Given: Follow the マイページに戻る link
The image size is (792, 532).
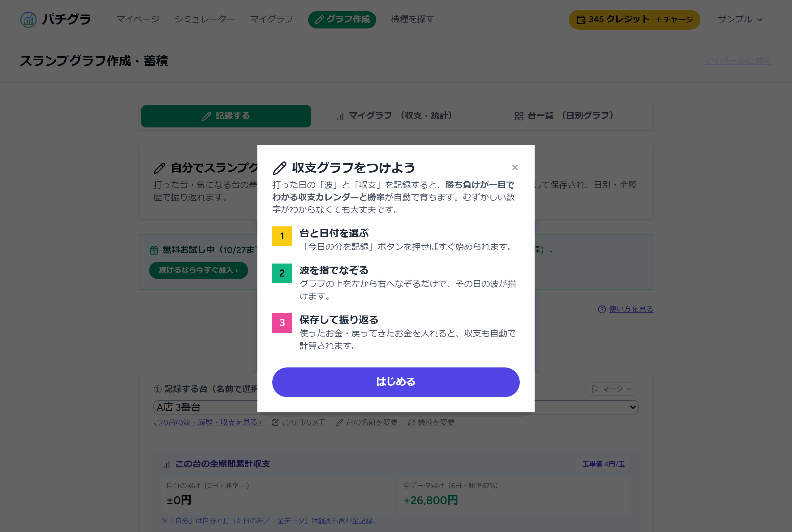Looking at the screenshot, I should tap(737, 61).
